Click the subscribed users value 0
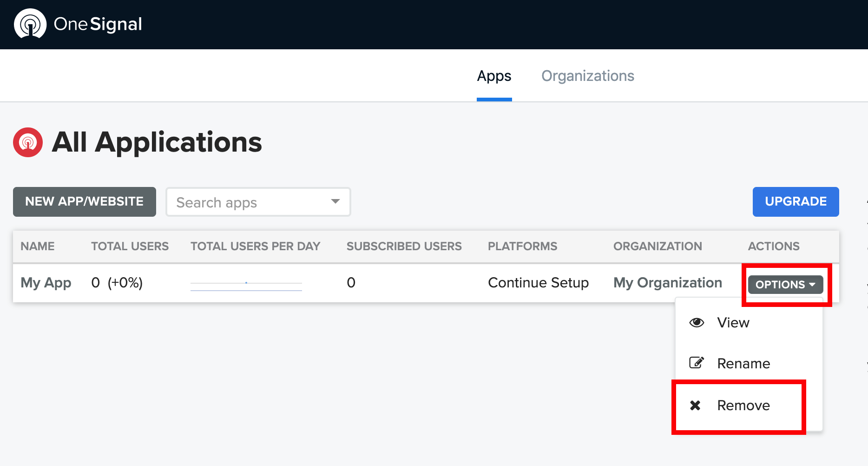 (x=351, y=283)
